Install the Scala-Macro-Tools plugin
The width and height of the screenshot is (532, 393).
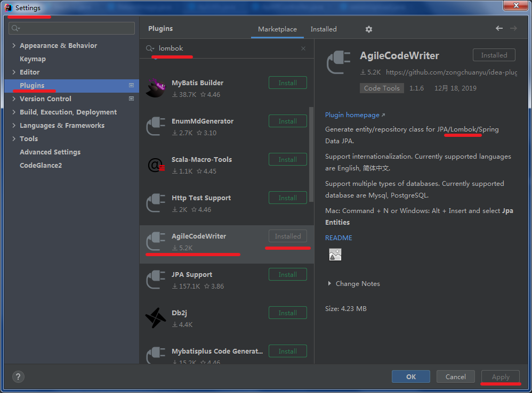pyautogui.click(x=288, y=159)
